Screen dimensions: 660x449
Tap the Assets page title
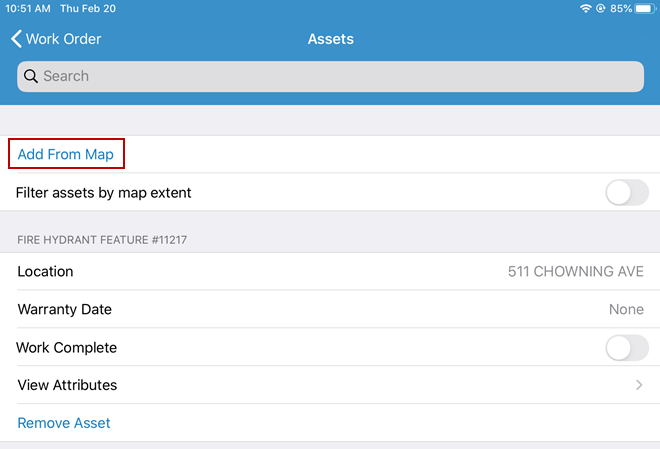(x=330, y=39)
